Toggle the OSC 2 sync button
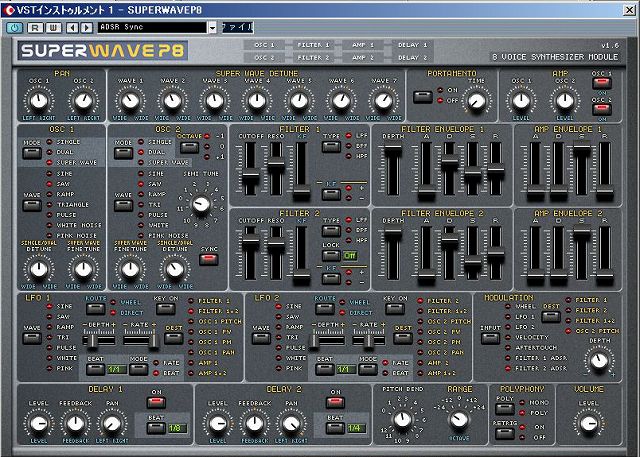Screen dimensions: 640x457 pyautogui.click(x=208, y=259)
